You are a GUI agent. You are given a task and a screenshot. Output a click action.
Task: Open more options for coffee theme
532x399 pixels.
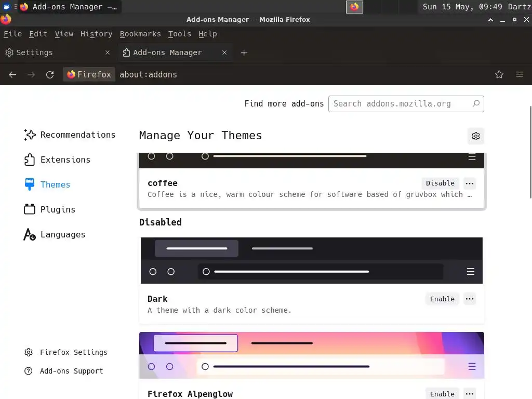(470, 183)
